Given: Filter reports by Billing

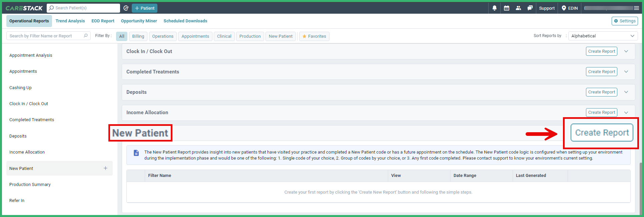Looking at the screenshot, I should pyautogui.click(x=138, y=36).
